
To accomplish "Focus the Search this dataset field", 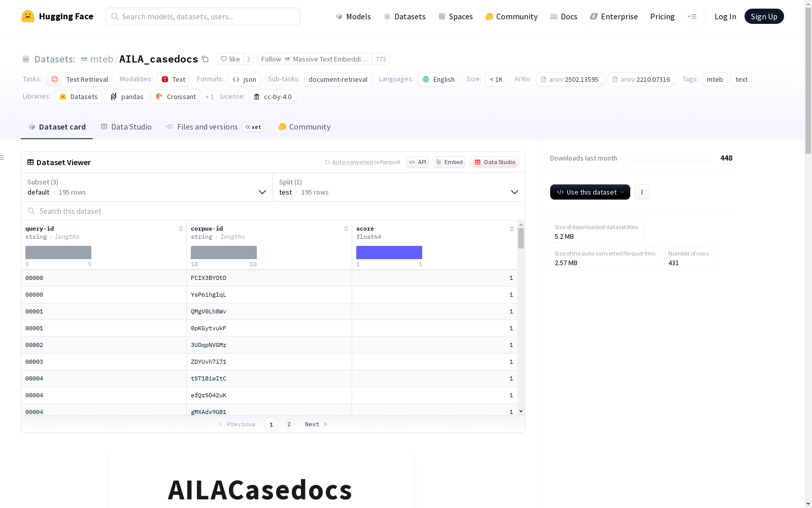I will click(x=273, y=211).
